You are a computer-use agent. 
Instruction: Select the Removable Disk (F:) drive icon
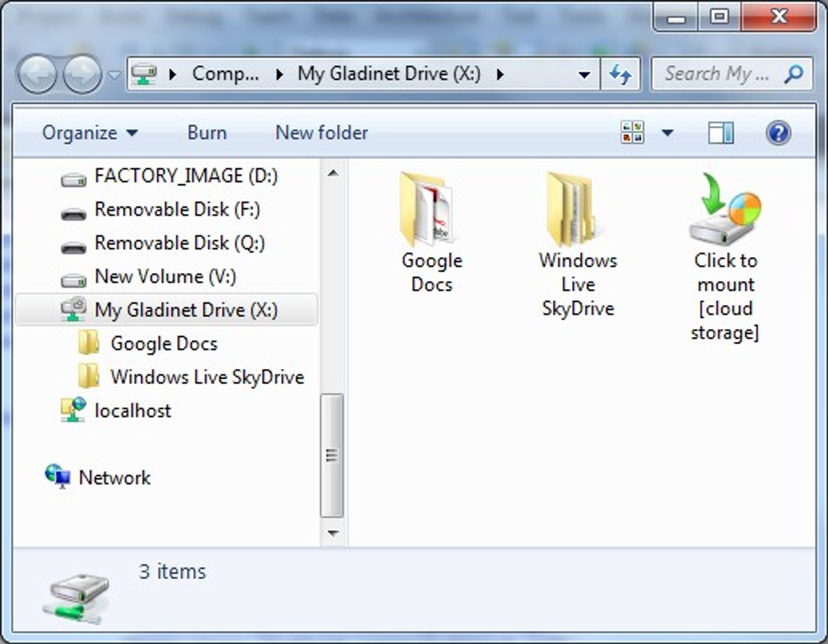[x=74, y=214]
